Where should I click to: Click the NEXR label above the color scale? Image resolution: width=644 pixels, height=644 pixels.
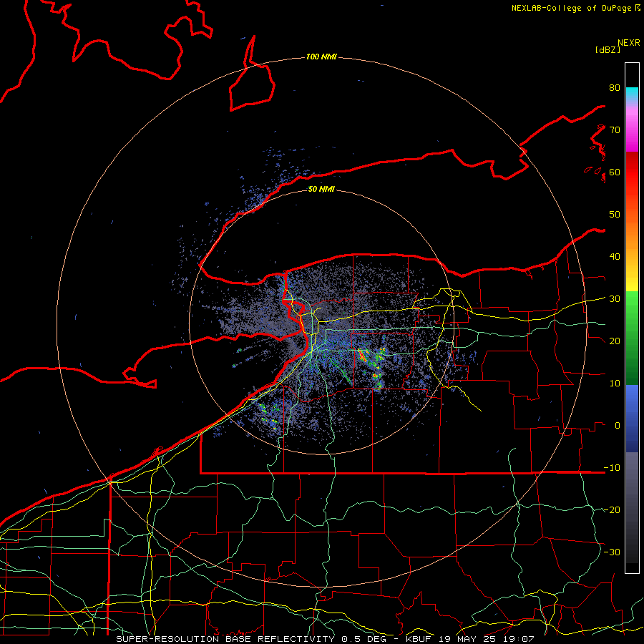click(x=628, y=43)
